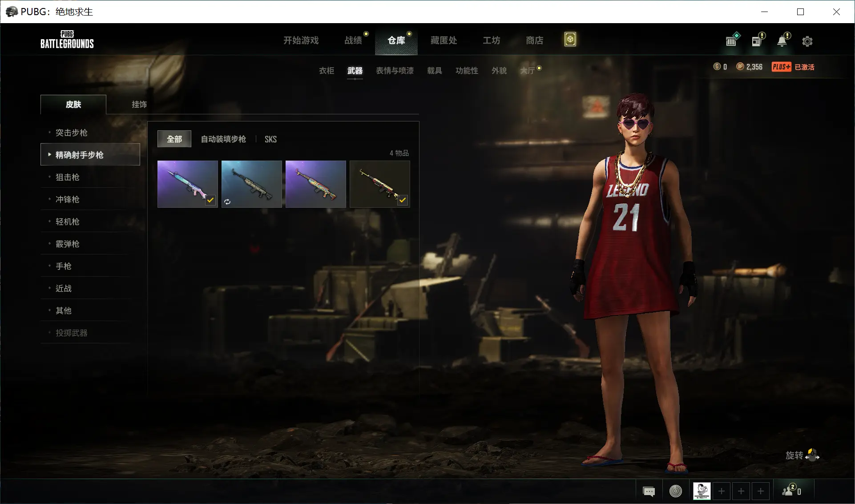Open the settings gear
The width and height of the screenshot is (855, 504).
(807, 41)
